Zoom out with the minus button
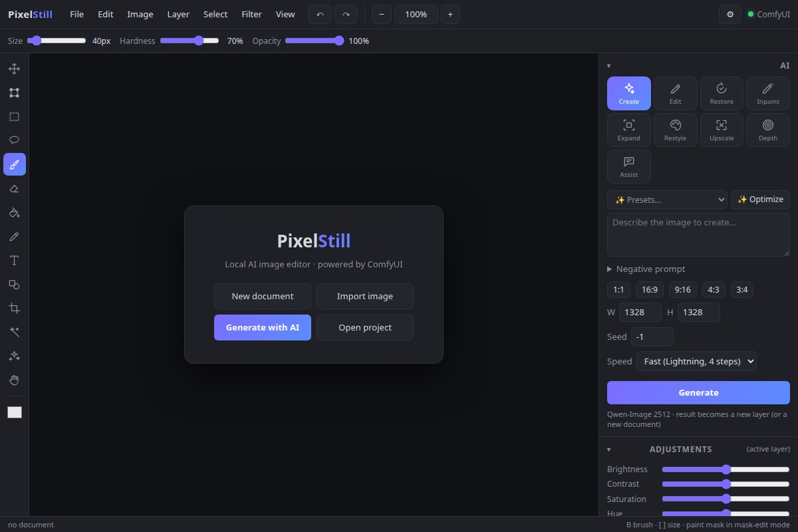The width and height of the screenshot is (798, 532). (381, 14)
